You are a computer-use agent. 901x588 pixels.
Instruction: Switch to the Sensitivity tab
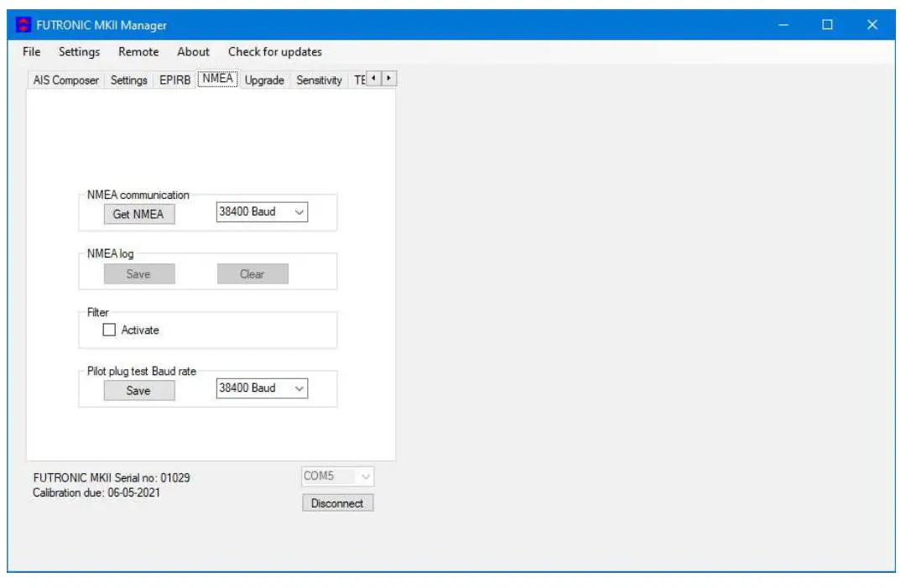319,80
